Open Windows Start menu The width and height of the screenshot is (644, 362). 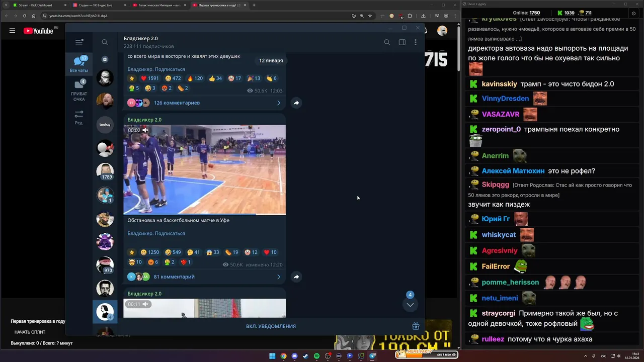tap(272, 356)
